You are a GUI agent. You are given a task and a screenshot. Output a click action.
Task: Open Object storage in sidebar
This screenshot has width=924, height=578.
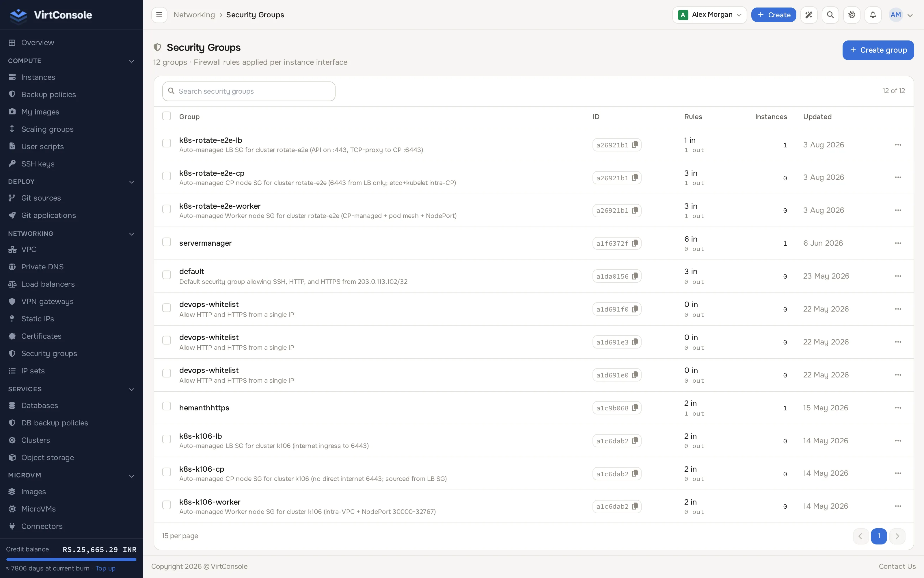(x=47, y=457)
